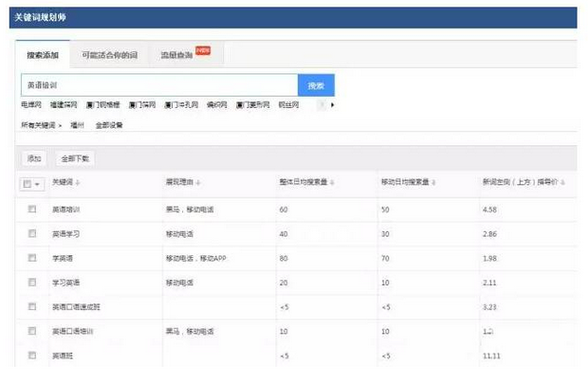
Task: Tick the checkbox for 英语班 row
Action: [x=32, y=355]
